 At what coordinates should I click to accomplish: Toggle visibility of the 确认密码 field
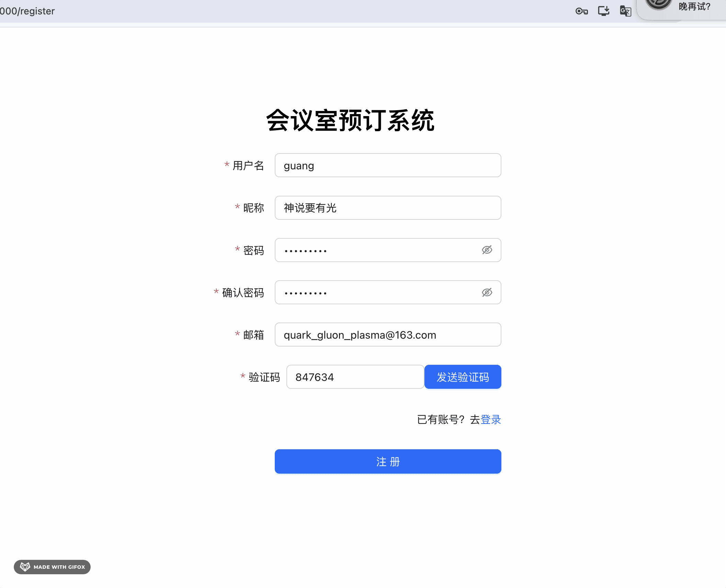487,293
